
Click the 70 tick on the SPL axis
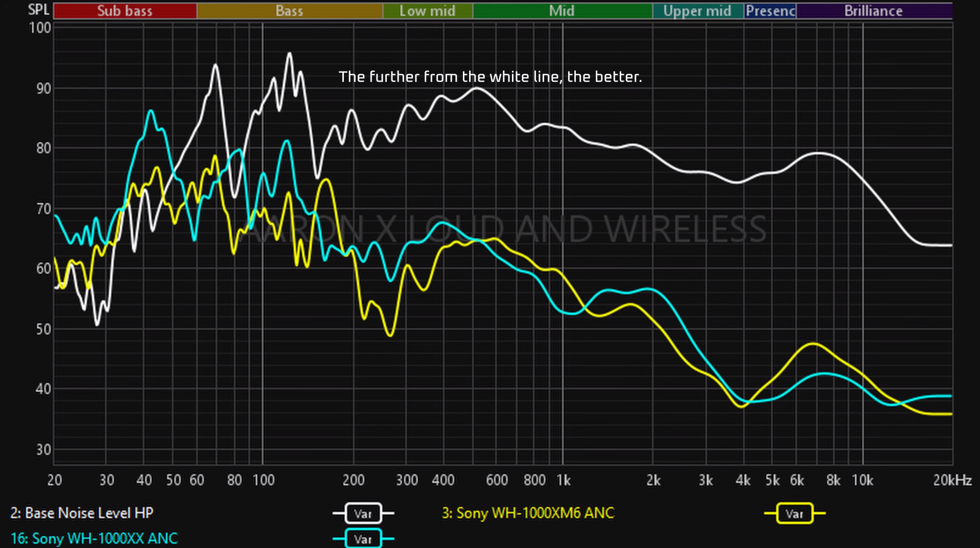pyautogui.click(x=44, y=209)
